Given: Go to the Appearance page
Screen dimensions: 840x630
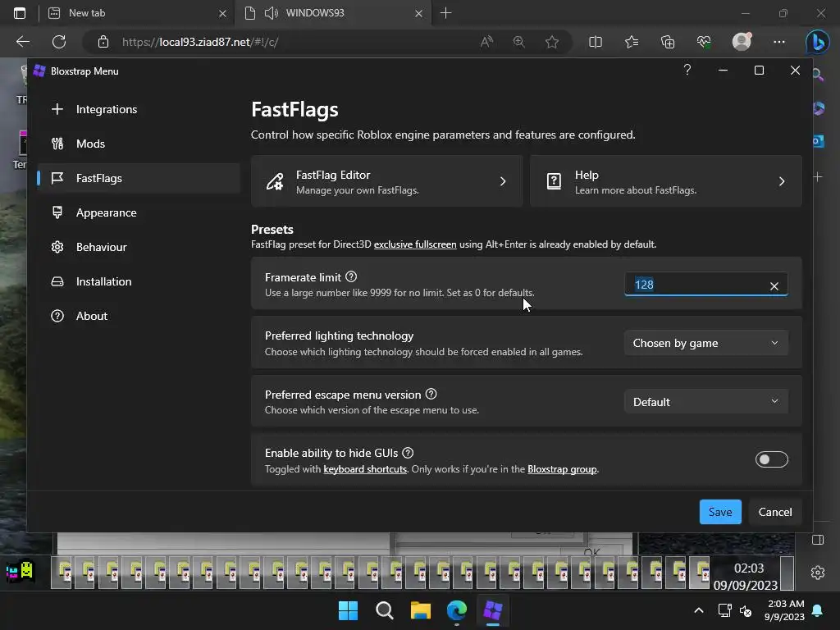Looking at the screenshot, I should point(138,212).
